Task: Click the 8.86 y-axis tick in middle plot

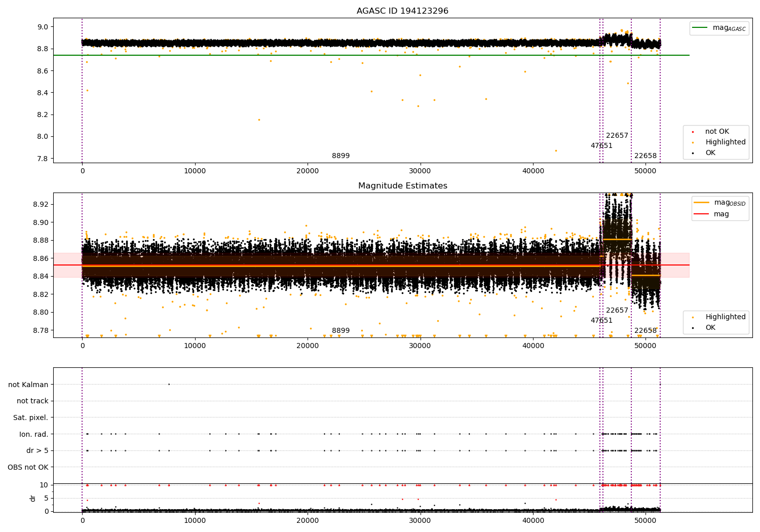Action: point(40,258)
